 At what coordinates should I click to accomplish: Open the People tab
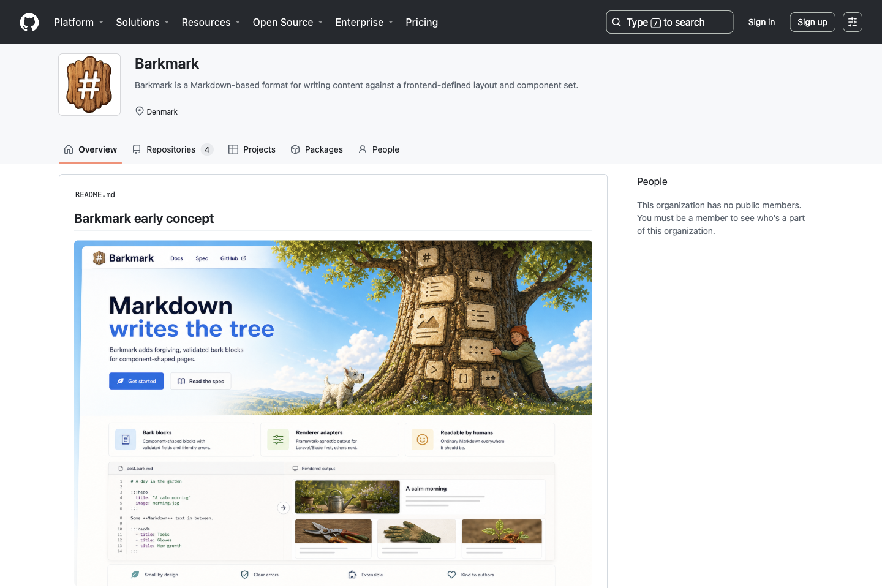pyautogui.click(x=379, y=149)
